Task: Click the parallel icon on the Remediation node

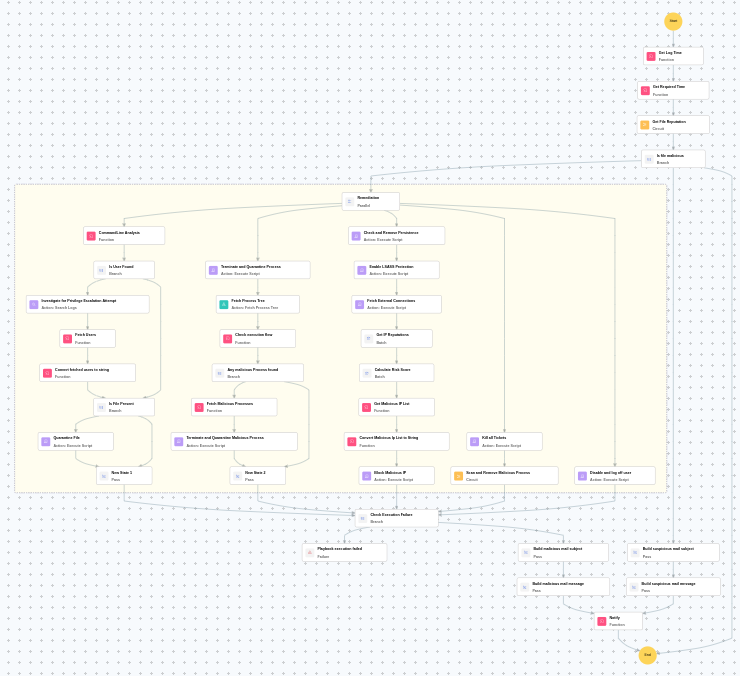Action: pos(349,202)
